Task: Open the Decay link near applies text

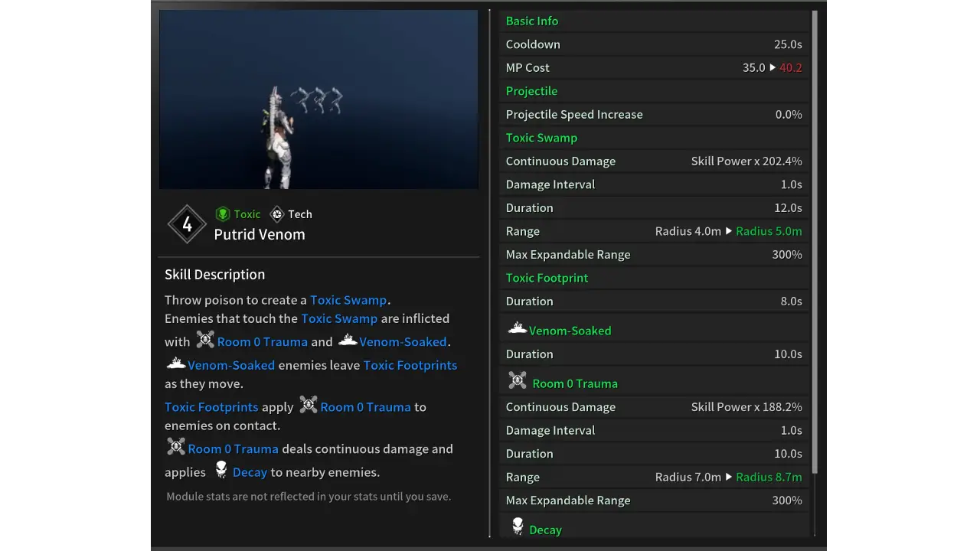Action: pos(250,472)
